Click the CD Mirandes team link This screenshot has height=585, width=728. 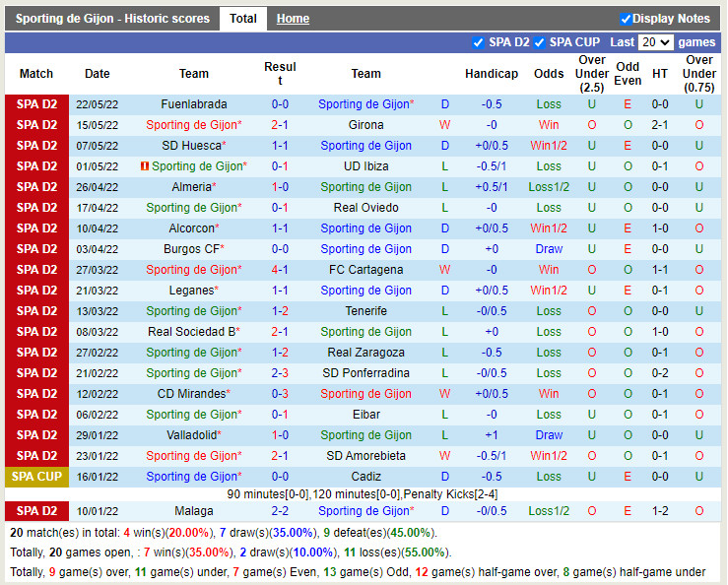(x=192, y=394)
